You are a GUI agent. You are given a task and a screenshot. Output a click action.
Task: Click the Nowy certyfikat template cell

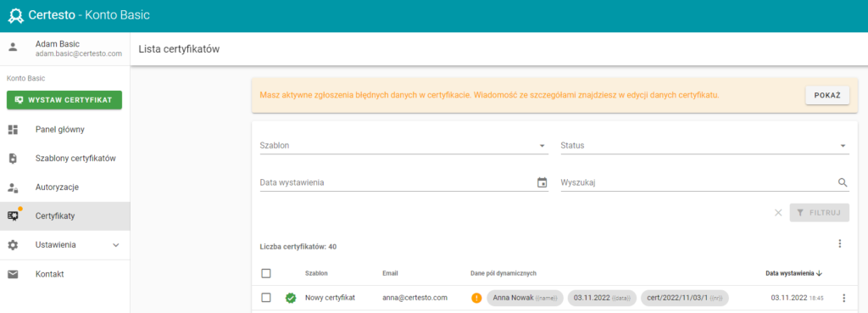pyautogui.click(x=330, y=298)
